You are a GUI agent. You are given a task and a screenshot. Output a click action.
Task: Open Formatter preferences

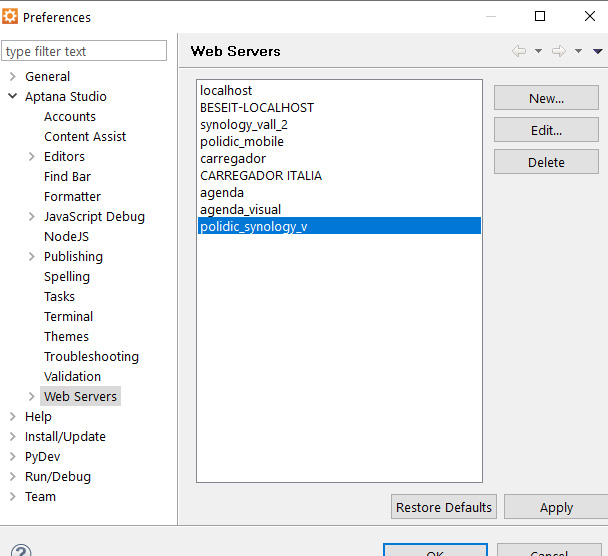tap(72, 197)
